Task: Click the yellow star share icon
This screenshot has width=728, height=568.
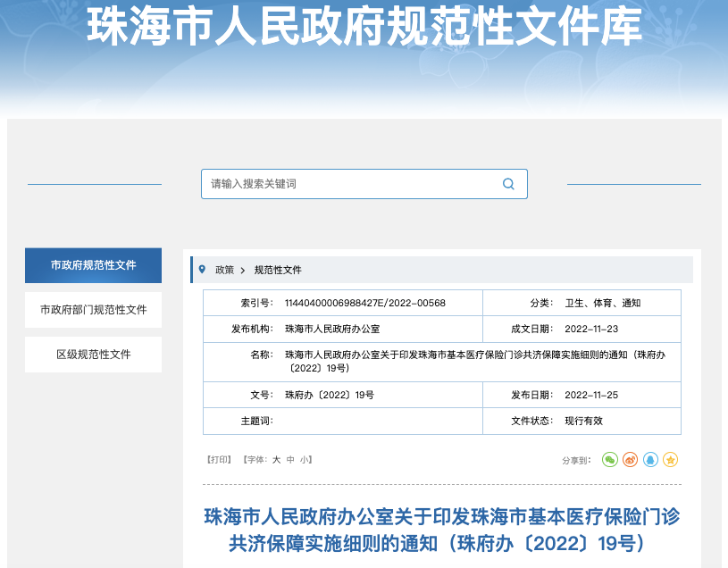Action: click(672, 459)
